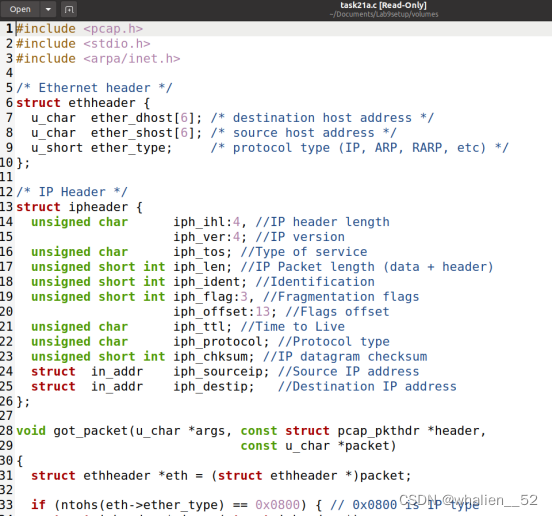This screenshot has height=516, width=553.
Task: Click the '//Destination IP address' comment
Action: [367, 387]
